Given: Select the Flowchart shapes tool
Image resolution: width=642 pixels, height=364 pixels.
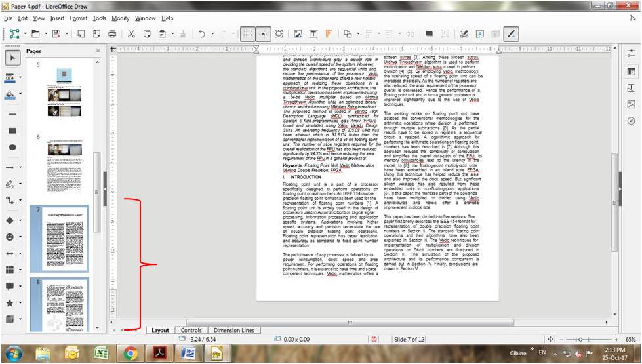Looking at the screenshot, I should point(10,270).
